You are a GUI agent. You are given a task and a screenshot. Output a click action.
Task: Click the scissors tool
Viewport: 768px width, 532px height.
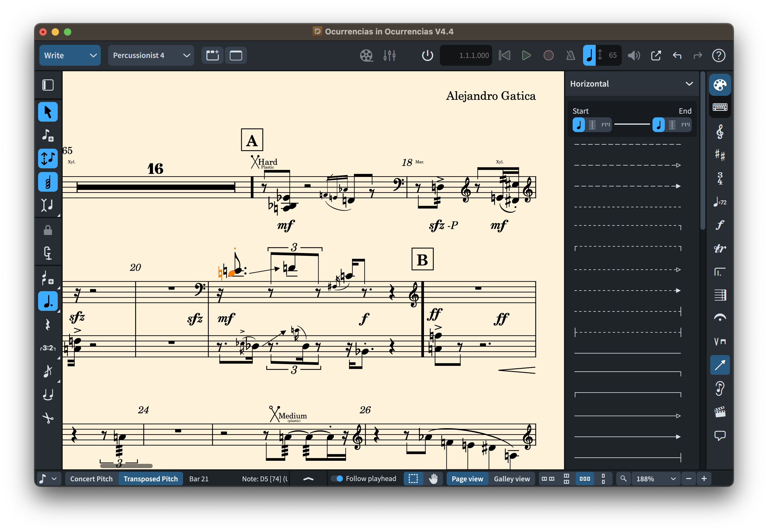click(x=48, y=418)
